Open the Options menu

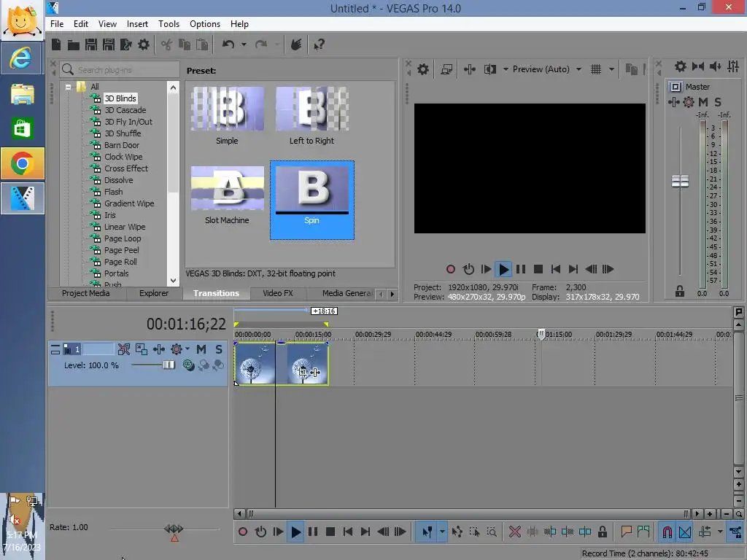coord(205,24)
